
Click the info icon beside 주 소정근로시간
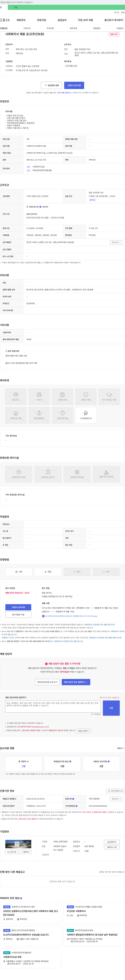coord(40,207)
